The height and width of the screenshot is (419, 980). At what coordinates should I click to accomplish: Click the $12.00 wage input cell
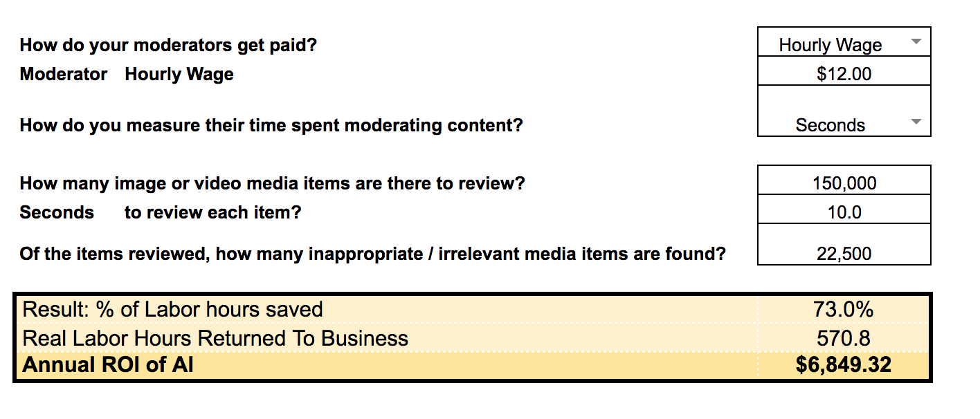click(x=844, y=74)
